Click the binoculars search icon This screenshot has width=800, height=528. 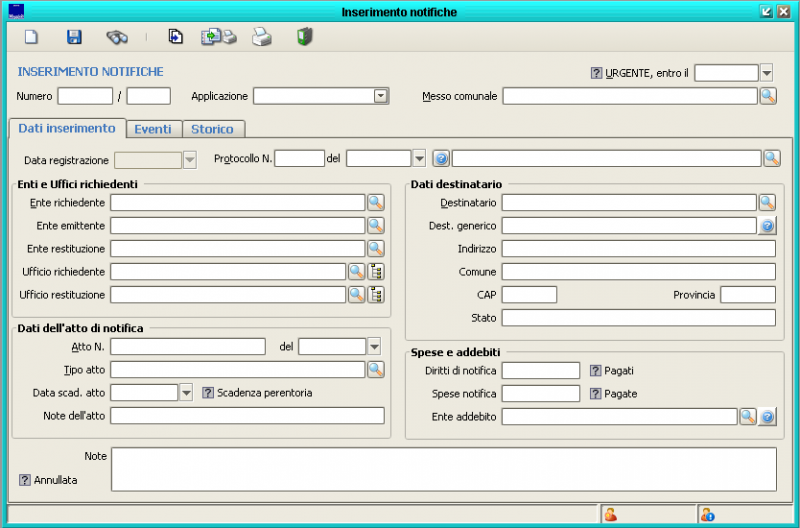(x=117, y=37)
